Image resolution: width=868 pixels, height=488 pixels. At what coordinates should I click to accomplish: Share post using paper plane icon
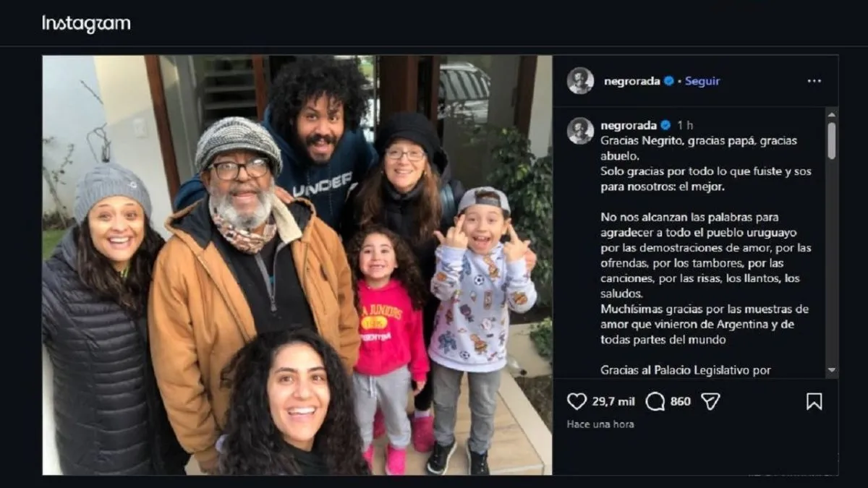tap(710, 401)
